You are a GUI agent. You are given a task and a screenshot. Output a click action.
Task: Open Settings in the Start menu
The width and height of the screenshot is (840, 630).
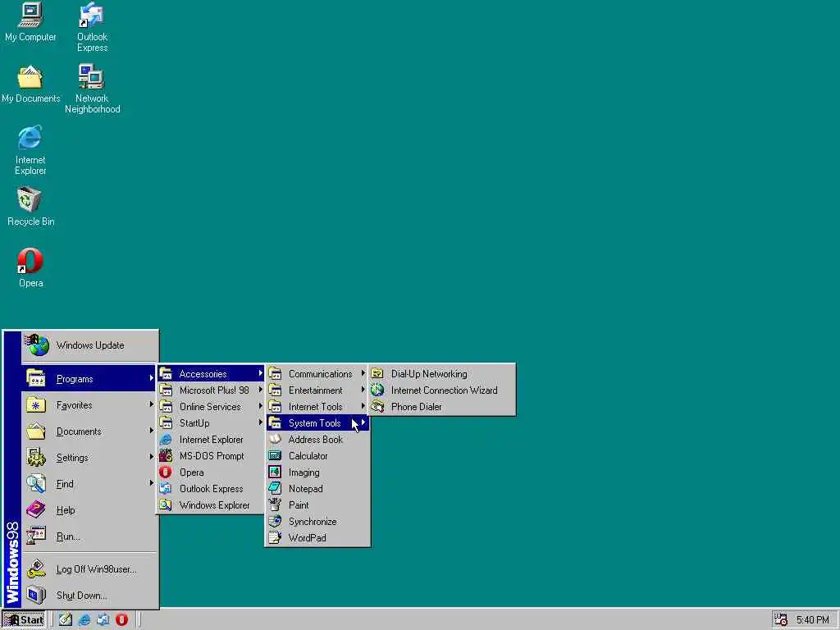pos(90,458)
